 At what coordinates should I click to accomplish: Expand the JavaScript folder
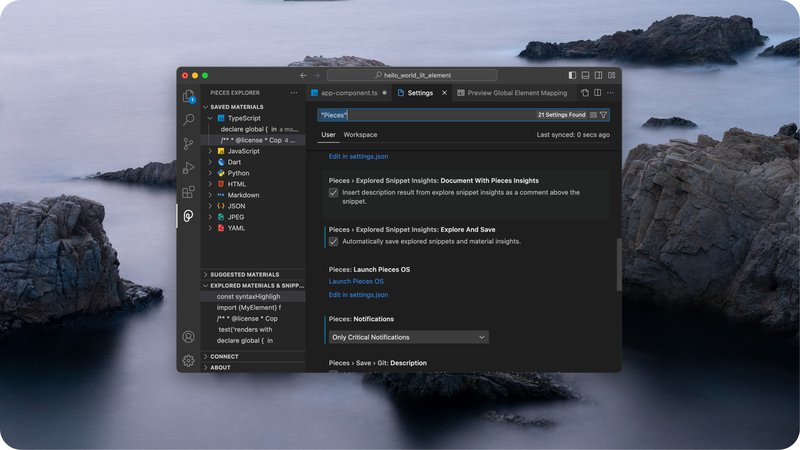point(210,151)
